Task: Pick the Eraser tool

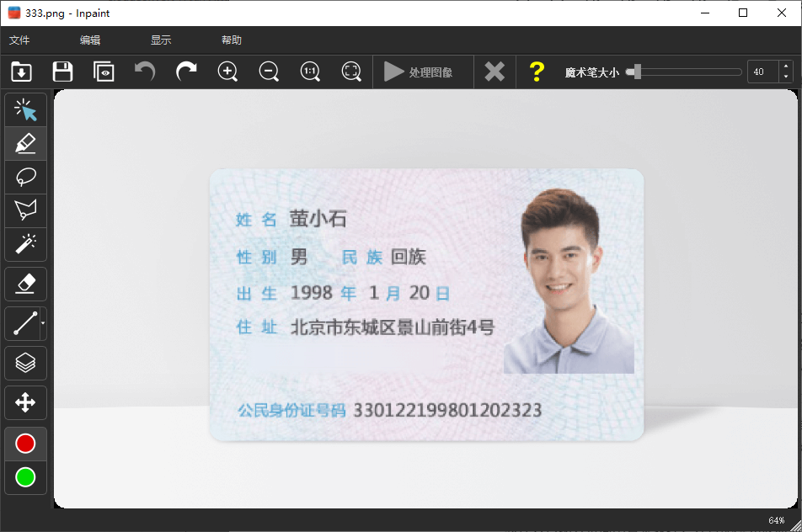Action: point(25,284)
